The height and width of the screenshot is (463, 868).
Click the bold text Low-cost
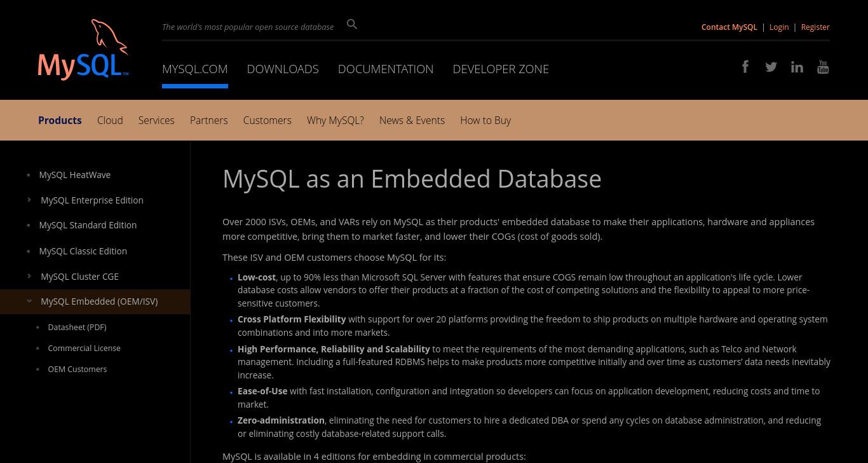[x=257, y=277]
